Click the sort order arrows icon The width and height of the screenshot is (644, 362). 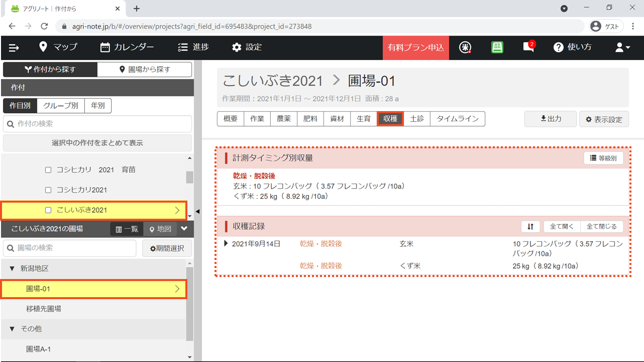click(x=530, y=227)
